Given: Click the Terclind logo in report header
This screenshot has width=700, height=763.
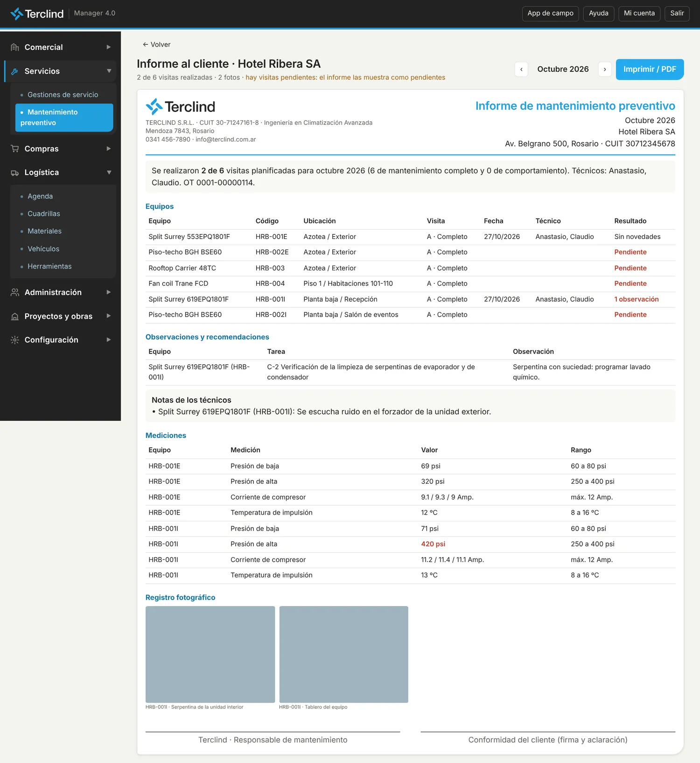Looking at the screenshot, I should coord(180,107).
